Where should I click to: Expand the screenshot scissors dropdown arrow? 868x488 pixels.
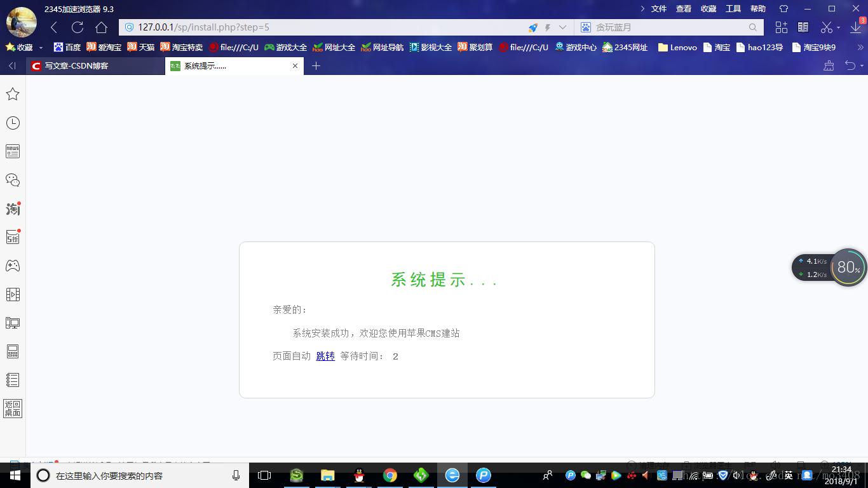pos(839,28)
